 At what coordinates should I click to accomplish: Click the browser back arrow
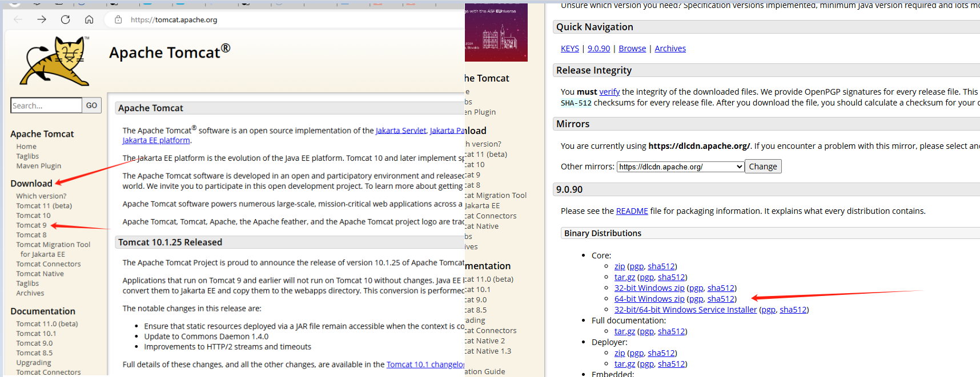coord(18,19)
